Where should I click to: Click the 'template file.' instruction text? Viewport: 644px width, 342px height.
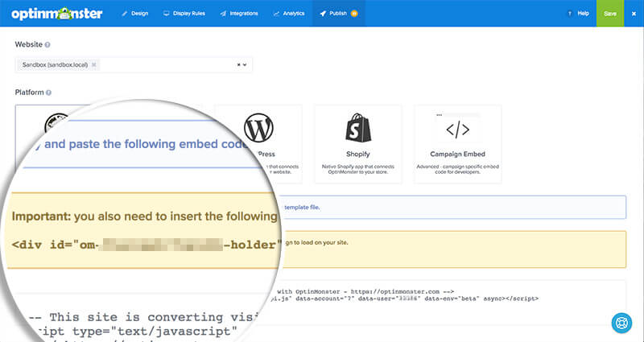coord(303,208)
